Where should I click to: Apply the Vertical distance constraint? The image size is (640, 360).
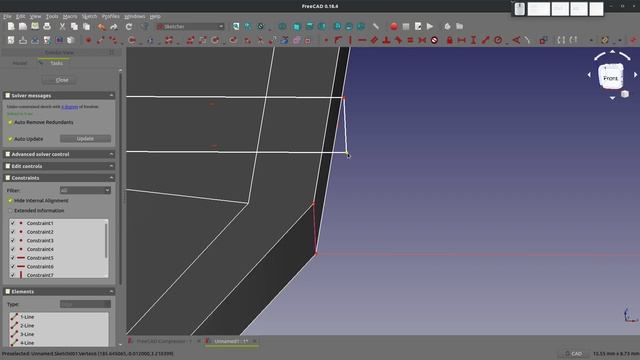(x=473, y=40)
